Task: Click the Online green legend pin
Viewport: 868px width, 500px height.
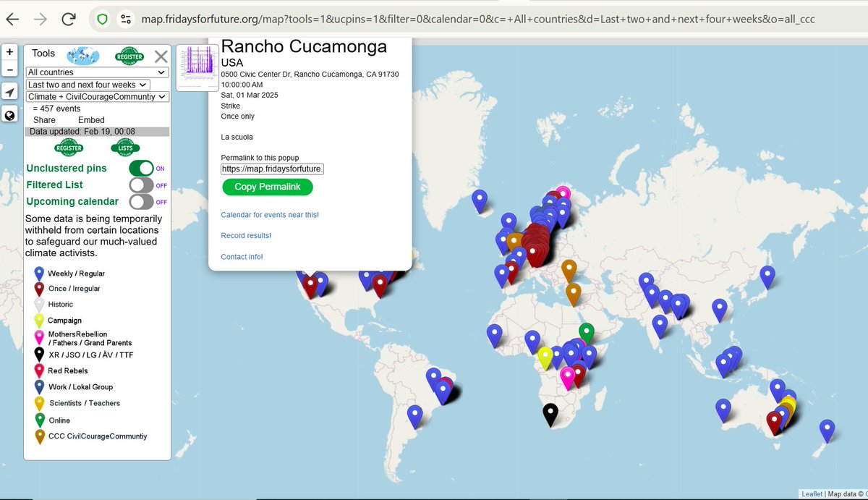Action: (39, 419)
